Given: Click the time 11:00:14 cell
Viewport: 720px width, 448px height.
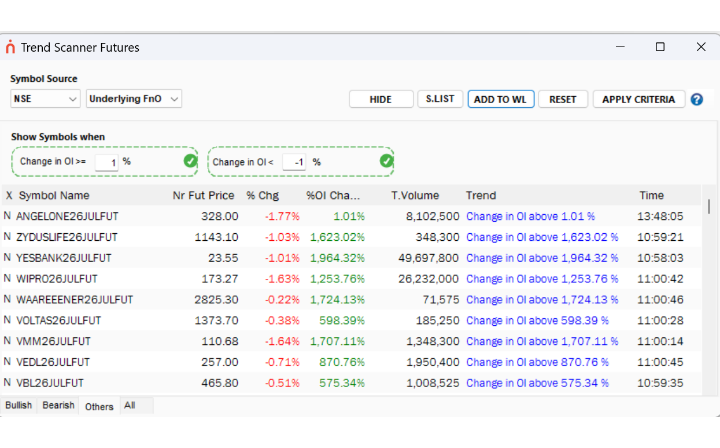Looking at the screenshot, I should point(660,341).
